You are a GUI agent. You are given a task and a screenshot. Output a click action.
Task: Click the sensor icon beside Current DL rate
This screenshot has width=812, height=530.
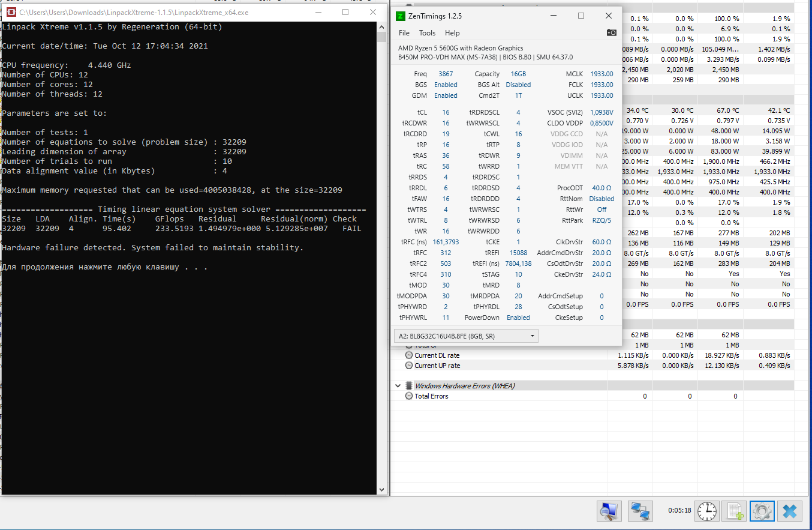[409, 355]
